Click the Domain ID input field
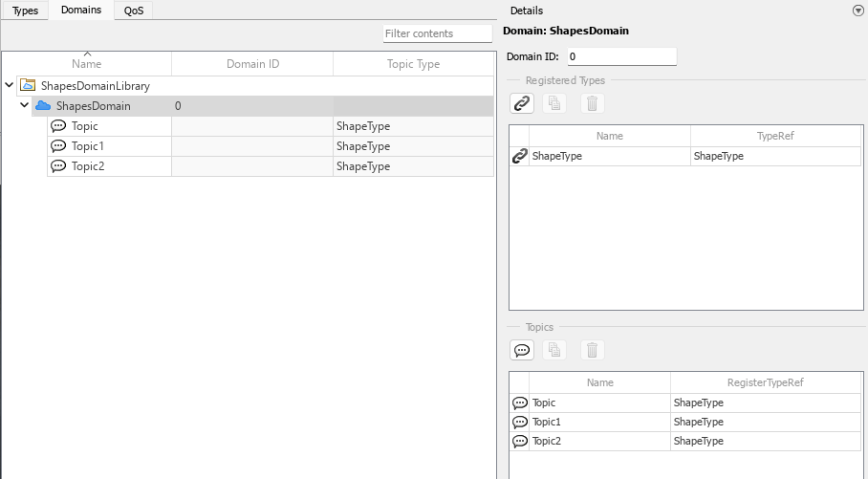Image resolution: width=868 pixels, height=479 pixels. pyautogui.click(x=621, y=56)
